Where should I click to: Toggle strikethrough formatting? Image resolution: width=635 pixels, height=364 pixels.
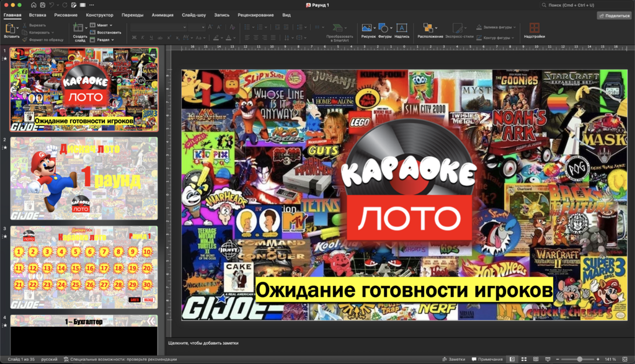pos(160,38)
